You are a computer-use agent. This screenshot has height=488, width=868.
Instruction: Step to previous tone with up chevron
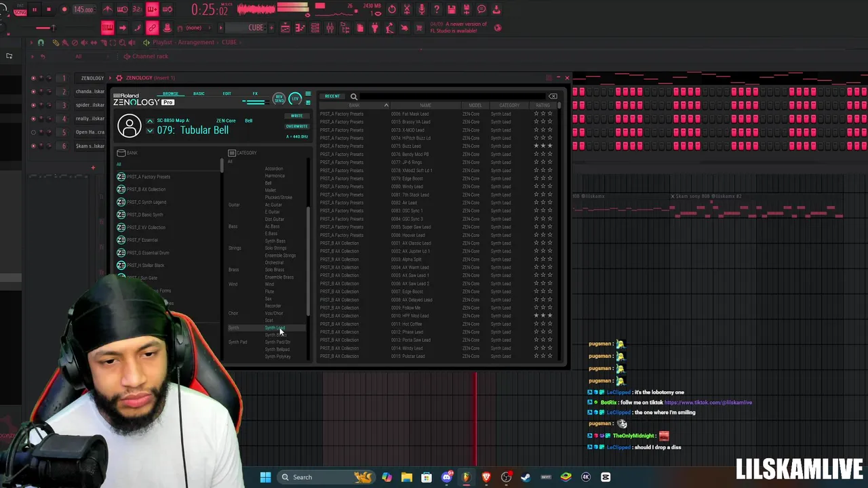(x=150, y=121)
